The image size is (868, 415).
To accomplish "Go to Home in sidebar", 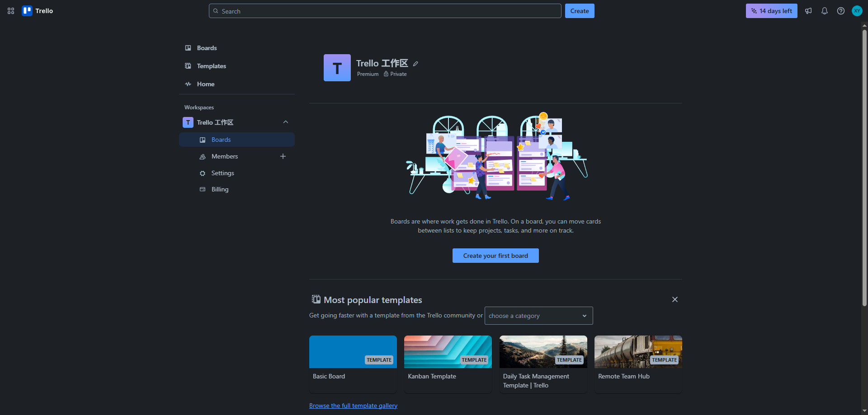I will click(x=237, y=84).
